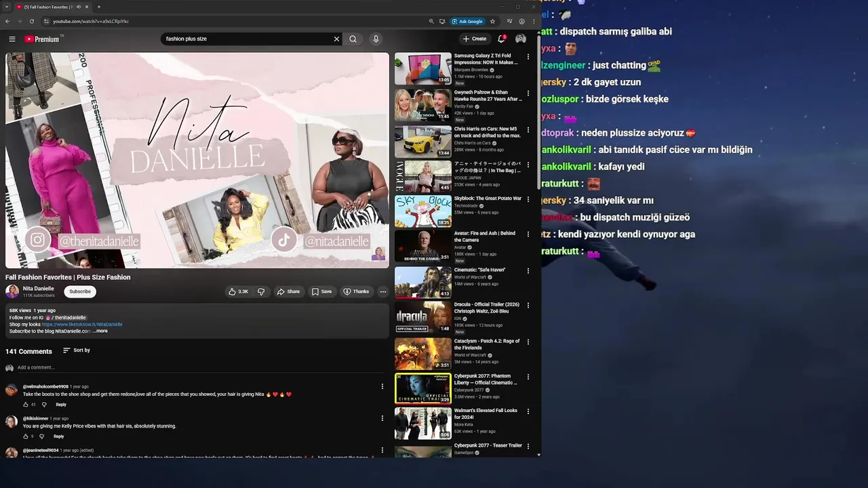Screen dimensions: 868x488
Task: Click the Share button
Action: 288,291
